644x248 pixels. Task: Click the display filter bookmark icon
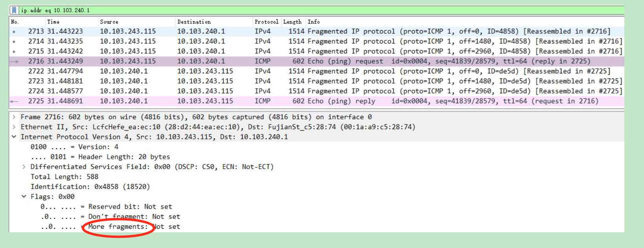(x=14, y=10)
